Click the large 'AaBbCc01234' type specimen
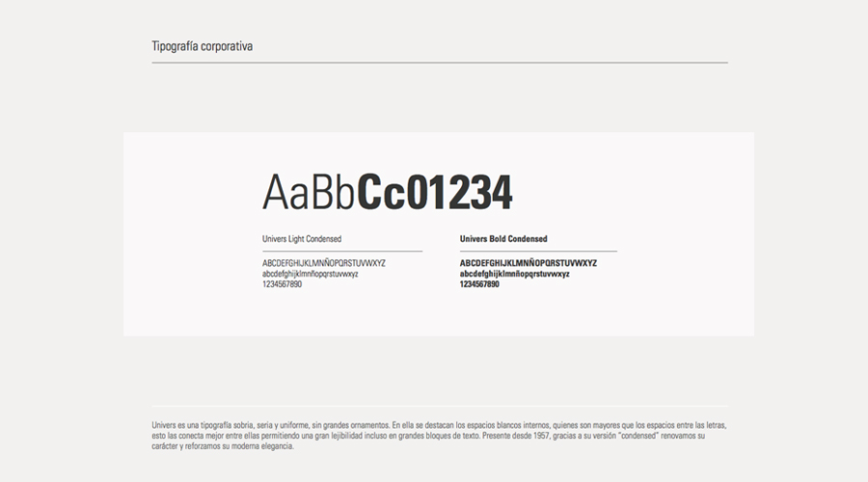 pos(388,193)
